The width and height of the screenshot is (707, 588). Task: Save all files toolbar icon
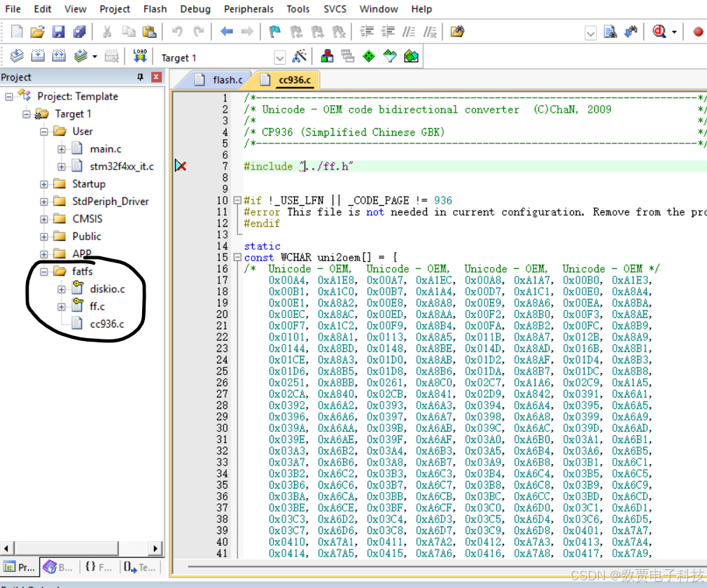[79, 31]
